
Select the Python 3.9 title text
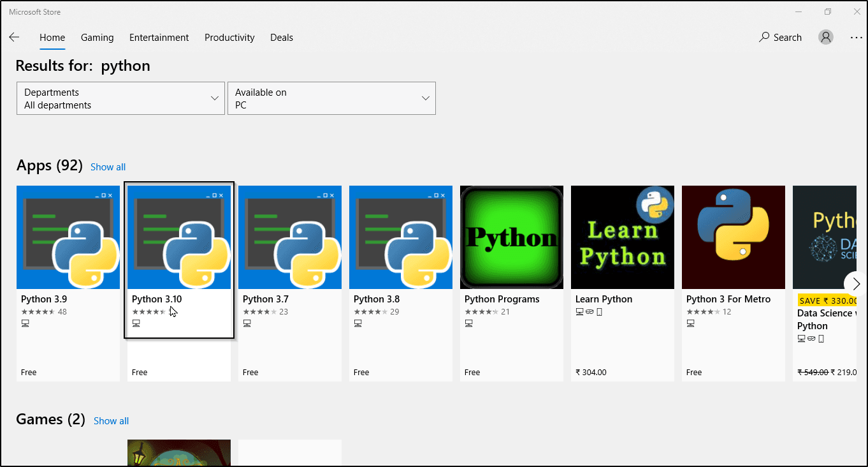pos(44,299)
